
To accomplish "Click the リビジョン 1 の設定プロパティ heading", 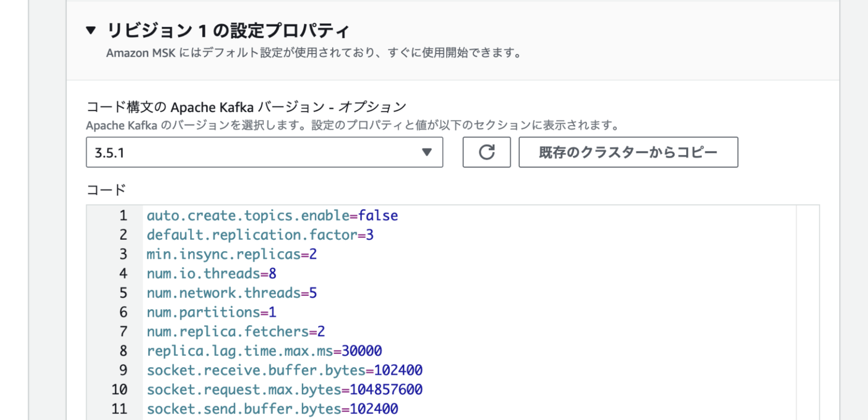I will tap(228, 30).
